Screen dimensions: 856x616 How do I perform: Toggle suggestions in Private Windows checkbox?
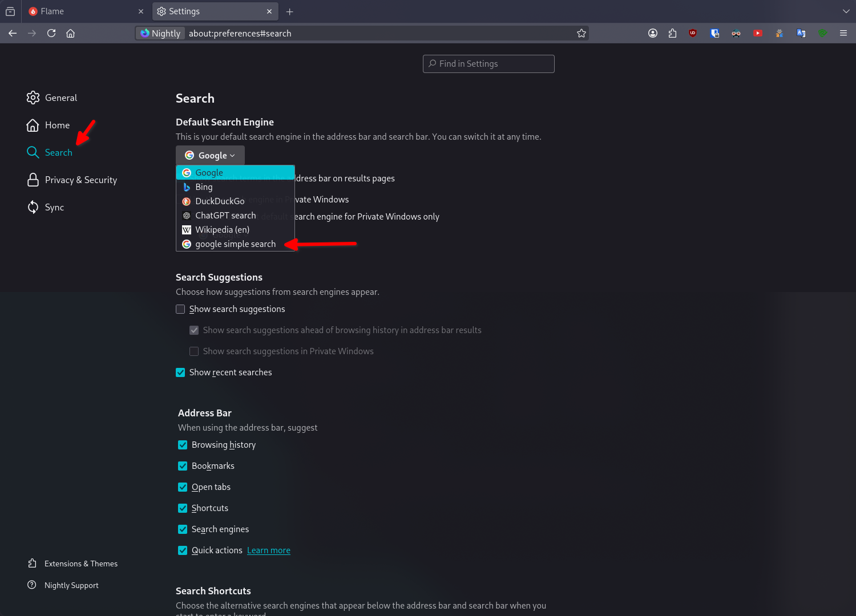194,351
